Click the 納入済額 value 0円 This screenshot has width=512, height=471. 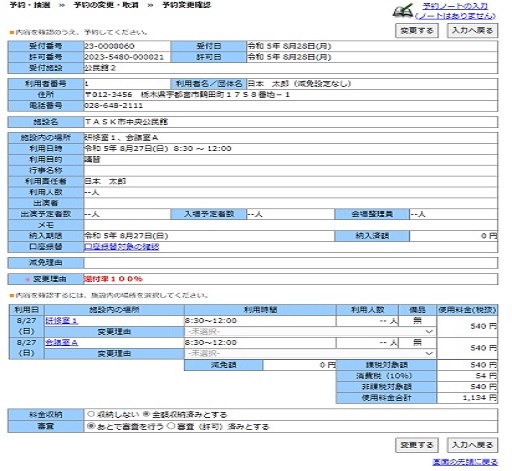tap(489, 236)
